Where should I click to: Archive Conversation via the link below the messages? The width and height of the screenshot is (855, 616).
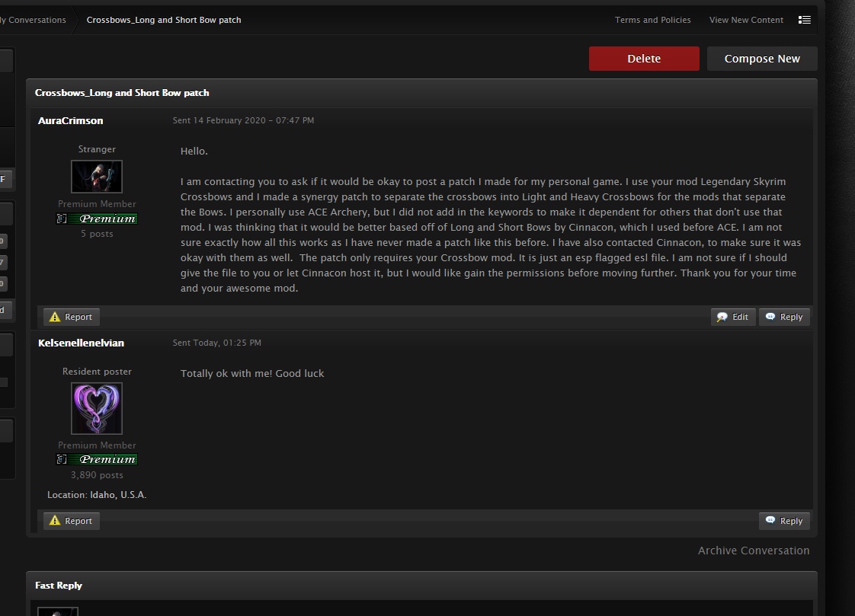754,551
